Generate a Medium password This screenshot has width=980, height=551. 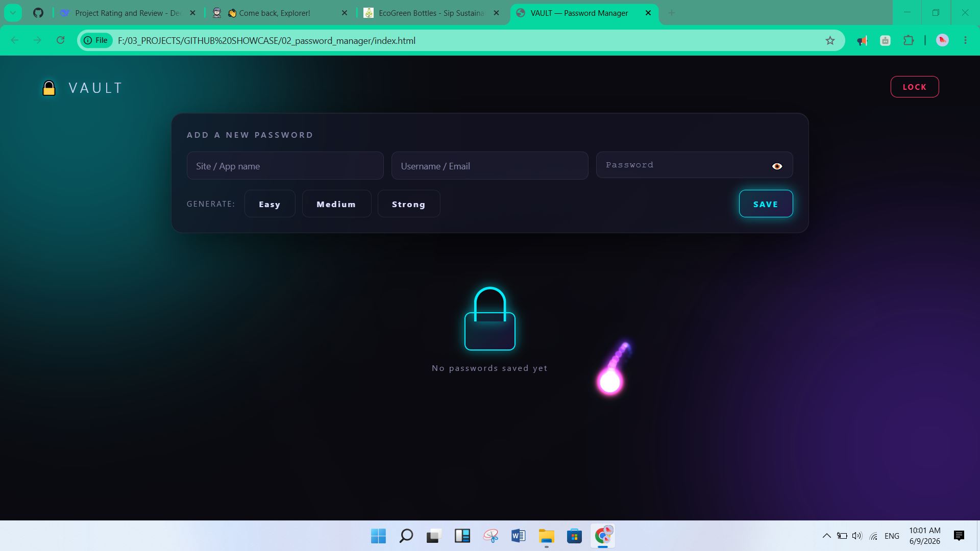click(x=336, y=204)
